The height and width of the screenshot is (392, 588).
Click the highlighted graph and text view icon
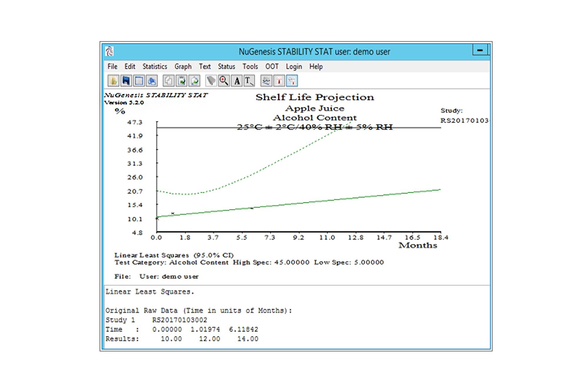pyautogui.click(x=292, y=81)
